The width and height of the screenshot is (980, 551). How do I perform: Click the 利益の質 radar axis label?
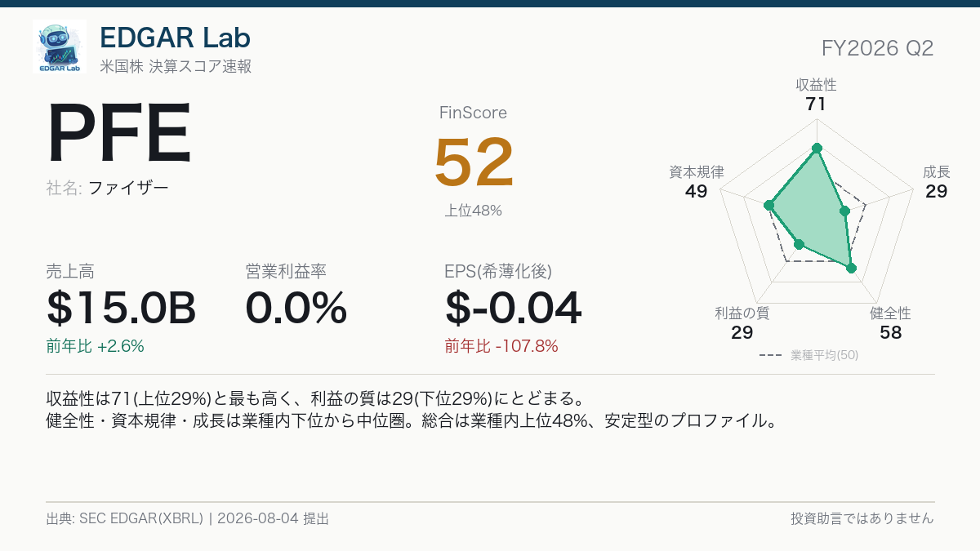(742, 313)
